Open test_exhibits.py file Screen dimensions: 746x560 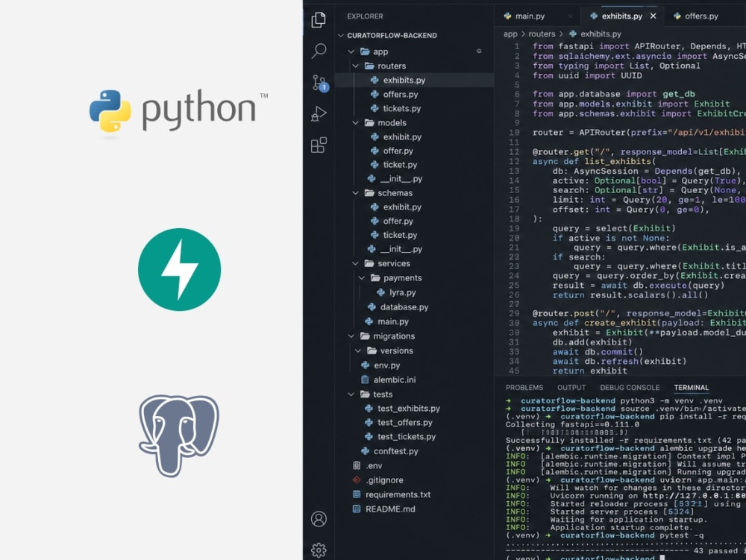click(x=408, y=409)
